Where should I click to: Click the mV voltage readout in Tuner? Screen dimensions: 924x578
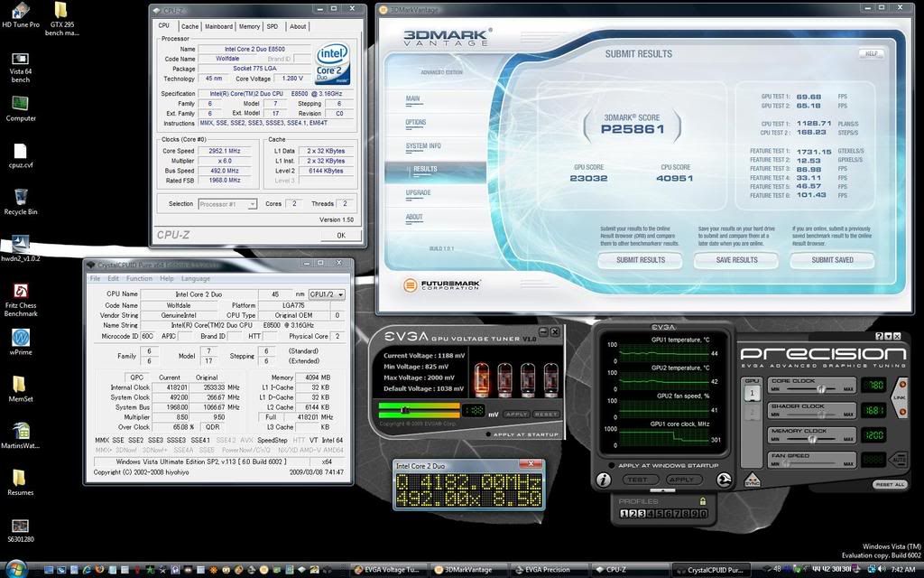[x=474, y=411]
